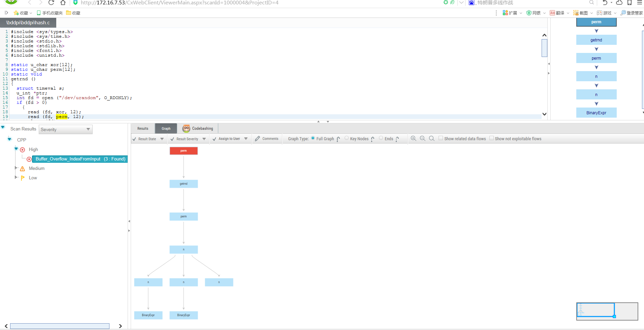Screen dimensions: 644x330
Task: Expand the Medium severity node
Action: (x=16, y=168)
